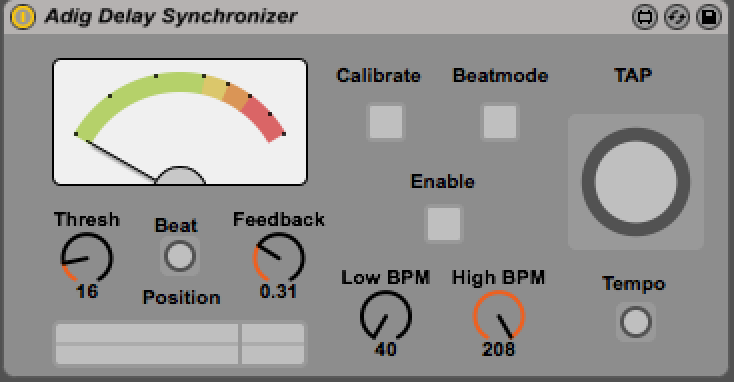Viewport: 734px width, 382px height.
Task: Toggle the device activator power icon
Action: (x=22, y=17)
